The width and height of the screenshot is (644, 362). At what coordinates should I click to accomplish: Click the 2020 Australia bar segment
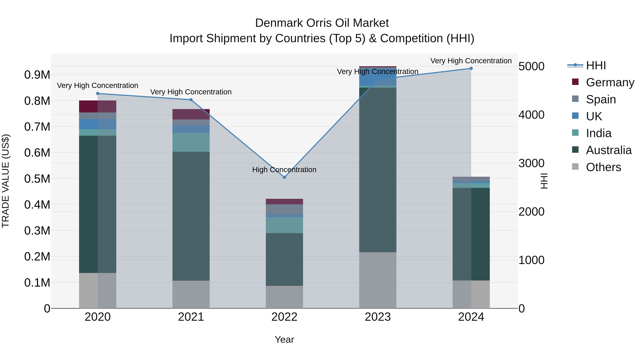click(x=98, y=204)
